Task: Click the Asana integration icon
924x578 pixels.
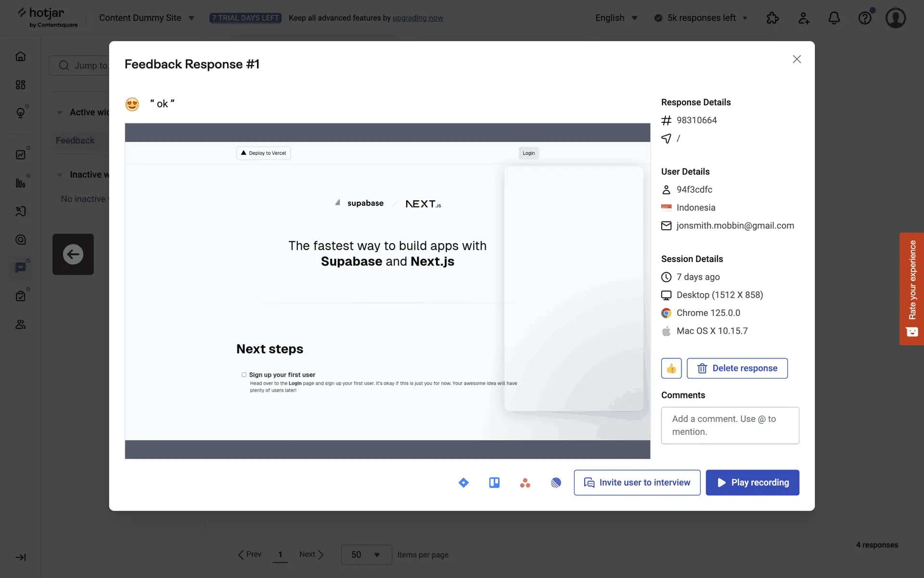Action: pyautogui.click(x=525, y=483)
